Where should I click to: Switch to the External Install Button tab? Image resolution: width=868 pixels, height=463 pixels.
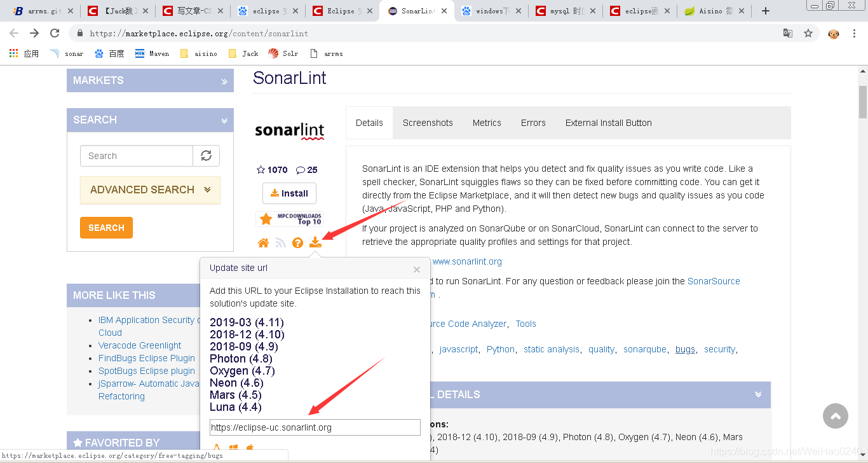click(x=609, y=123)
